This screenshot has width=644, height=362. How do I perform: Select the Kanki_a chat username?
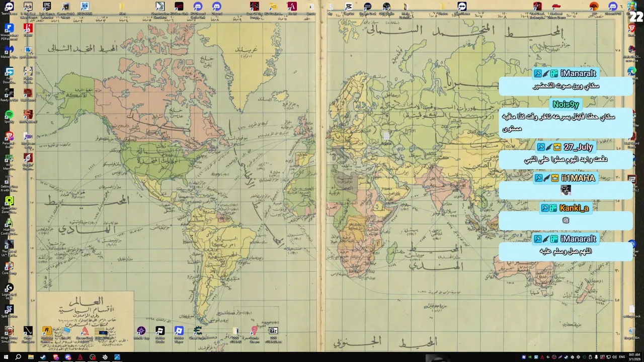[574, 208]
